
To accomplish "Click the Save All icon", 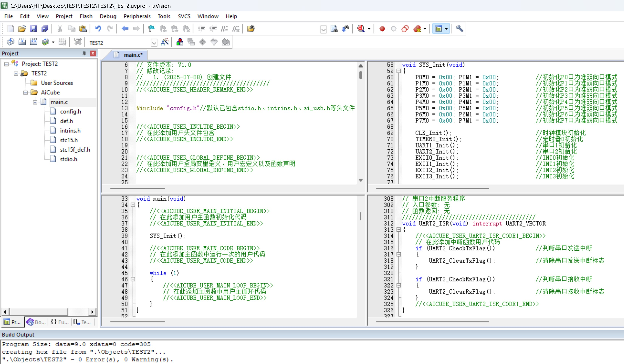I will (45, 29).
